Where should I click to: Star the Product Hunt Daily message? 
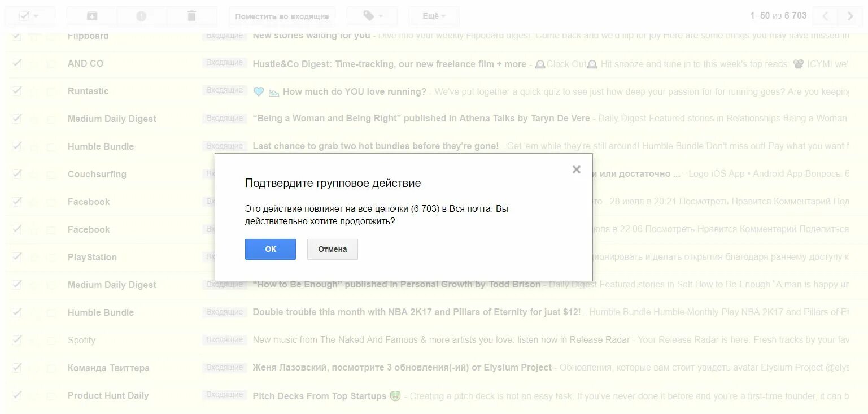[34, 395]
